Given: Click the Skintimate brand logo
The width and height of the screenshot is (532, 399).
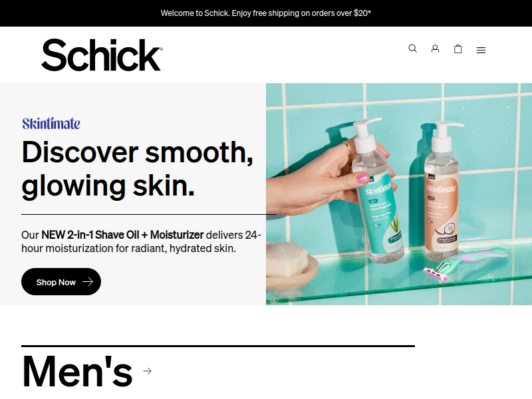Looking at the screenshot, I should [x=51, y=124].
